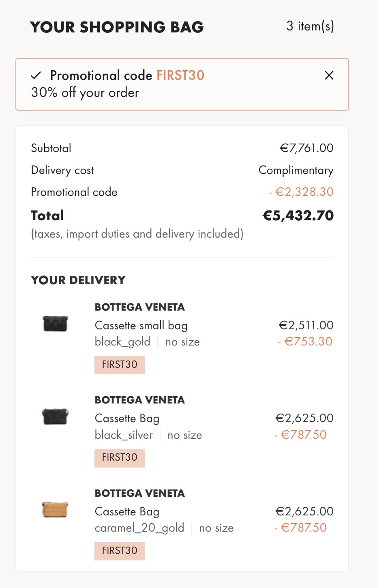
Task: Select the FIRST30 tag under caramel bag
Action: pos(120,551)
